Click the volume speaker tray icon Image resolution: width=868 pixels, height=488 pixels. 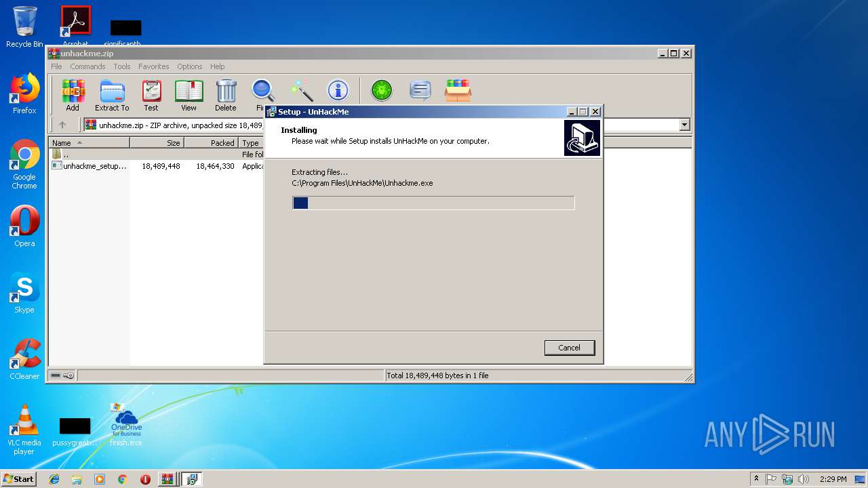pos(804,479)
